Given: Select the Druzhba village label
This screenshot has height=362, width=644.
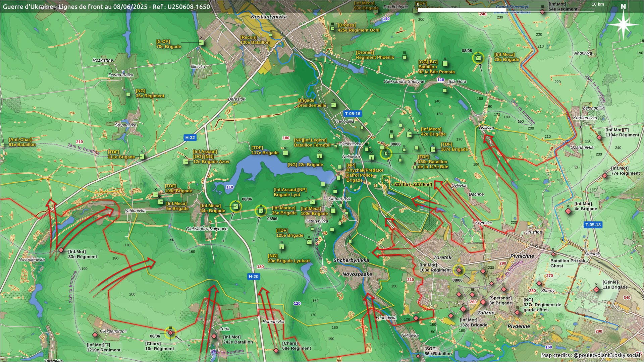Looking at the screenshot, I should (x=534, y=232).
